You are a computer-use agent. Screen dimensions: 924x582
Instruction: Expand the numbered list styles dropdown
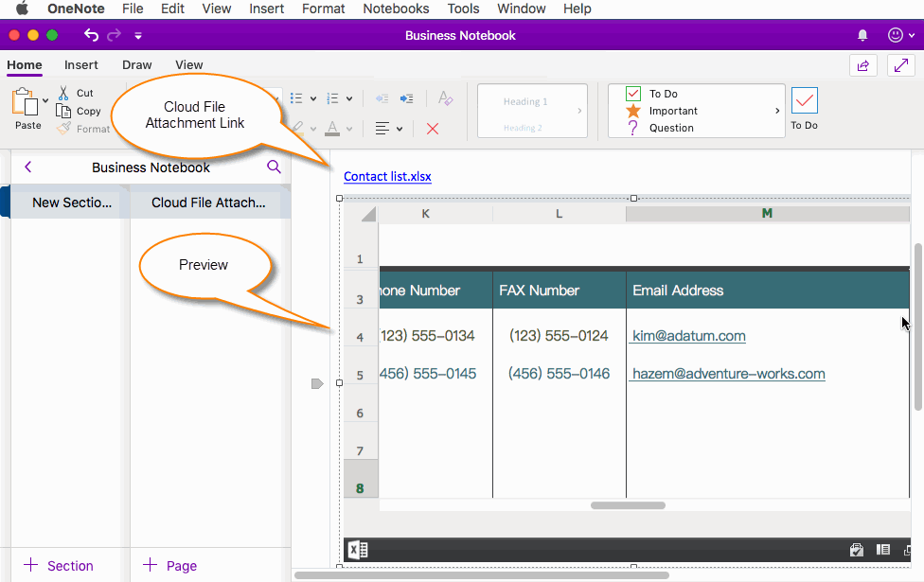pyautogui.click(x=349, y=99)
